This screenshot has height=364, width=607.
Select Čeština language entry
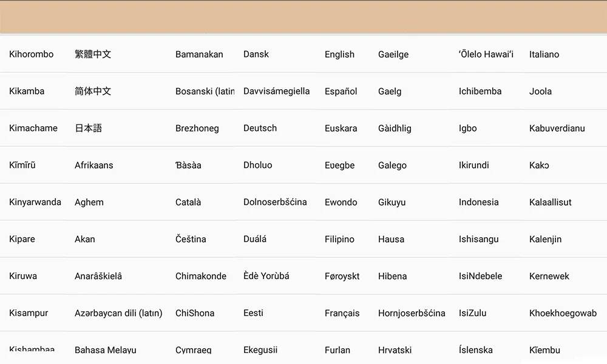click(191, 239)
